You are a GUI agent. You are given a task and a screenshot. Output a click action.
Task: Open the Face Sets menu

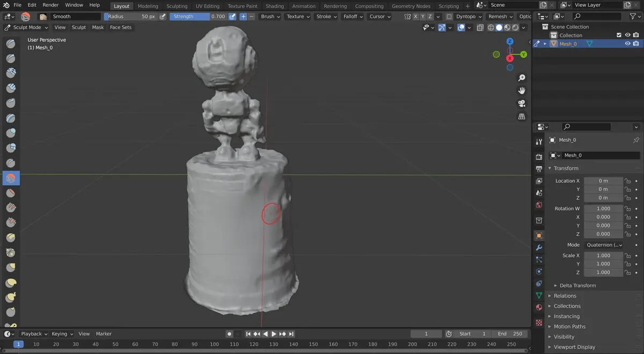coord(120,27)
